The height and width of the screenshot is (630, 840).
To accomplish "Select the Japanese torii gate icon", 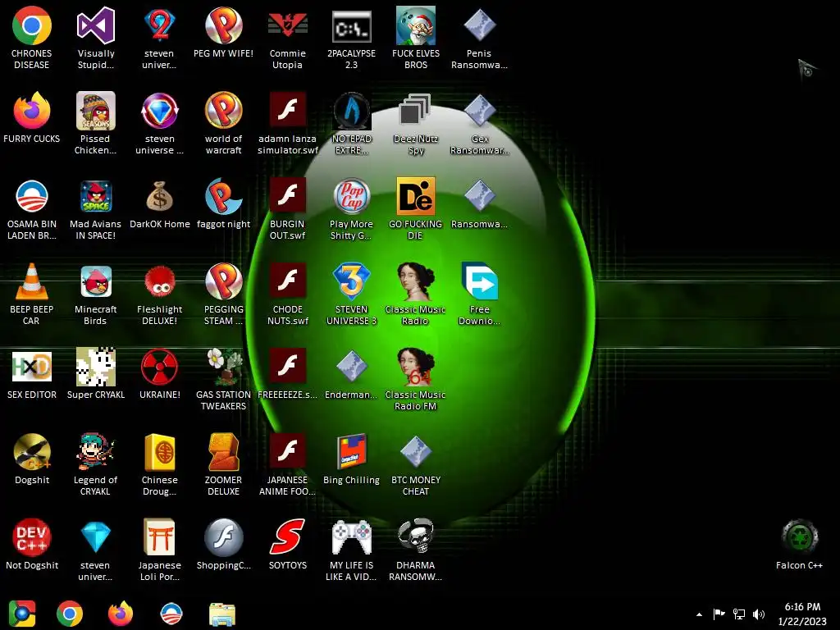I will tap(160, 537).
